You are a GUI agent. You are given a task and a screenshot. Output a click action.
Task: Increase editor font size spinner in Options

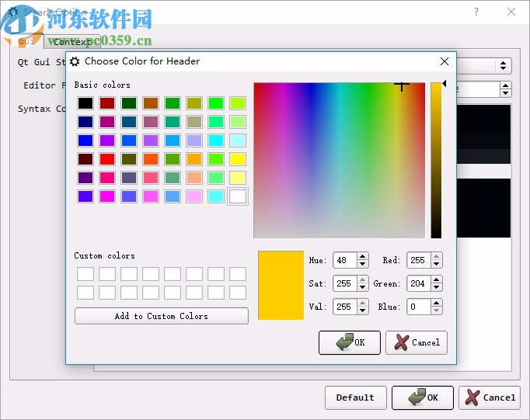click(x=505, y=85)
